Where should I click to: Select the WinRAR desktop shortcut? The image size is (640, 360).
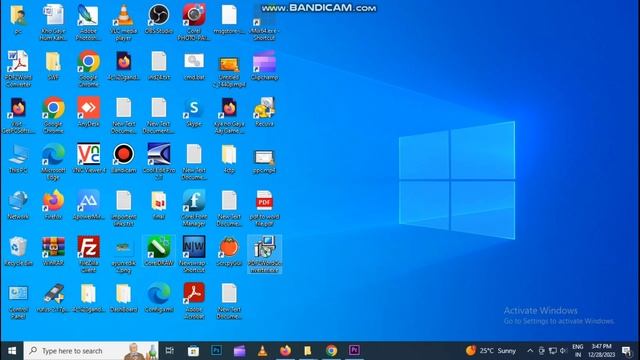click(53, 251)
